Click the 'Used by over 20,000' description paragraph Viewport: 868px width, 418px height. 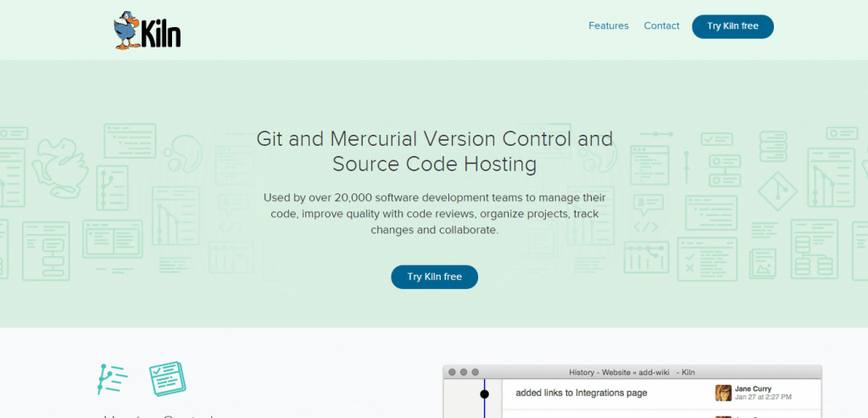[x=435, y=214]
